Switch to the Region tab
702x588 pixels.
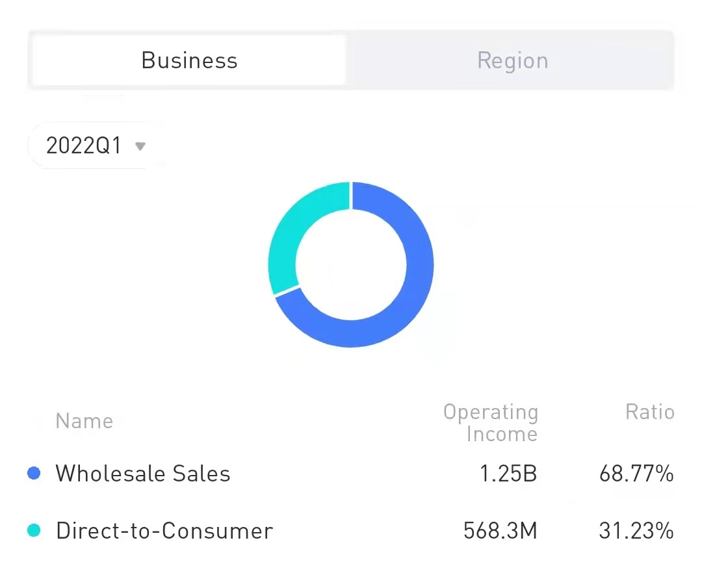click(512, 60)
